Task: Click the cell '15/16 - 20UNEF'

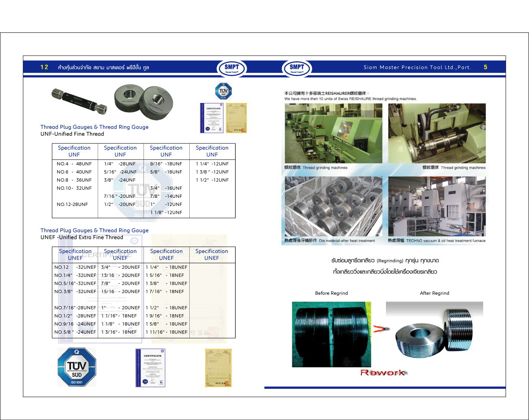Action: pyautogui.click(x=120, y=291)
